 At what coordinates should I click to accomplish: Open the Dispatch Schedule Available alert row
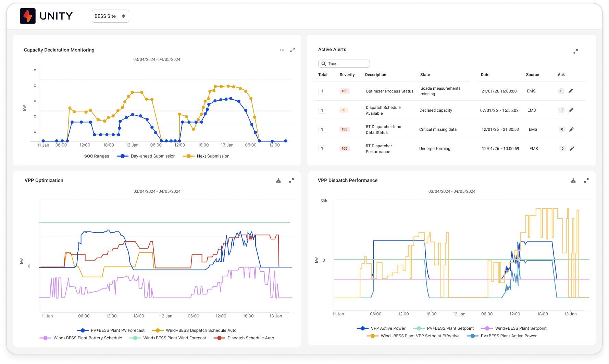pos(383,110)
